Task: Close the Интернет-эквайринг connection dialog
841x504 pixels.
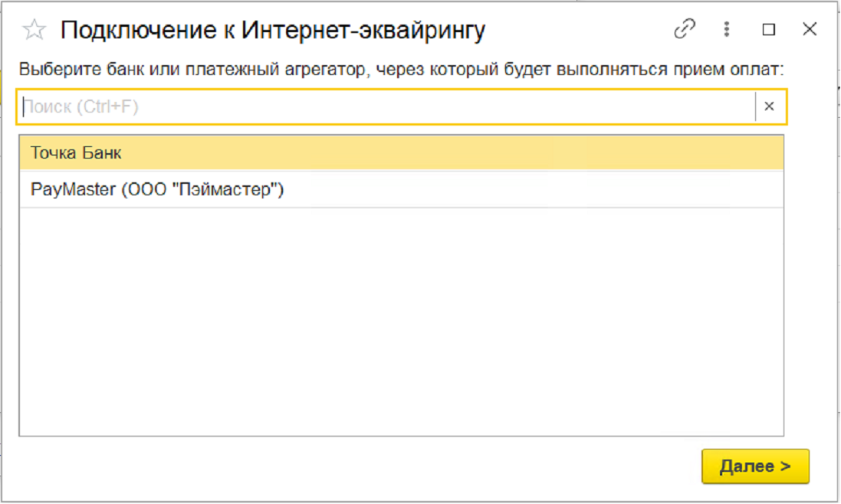Action: [810, 30]
